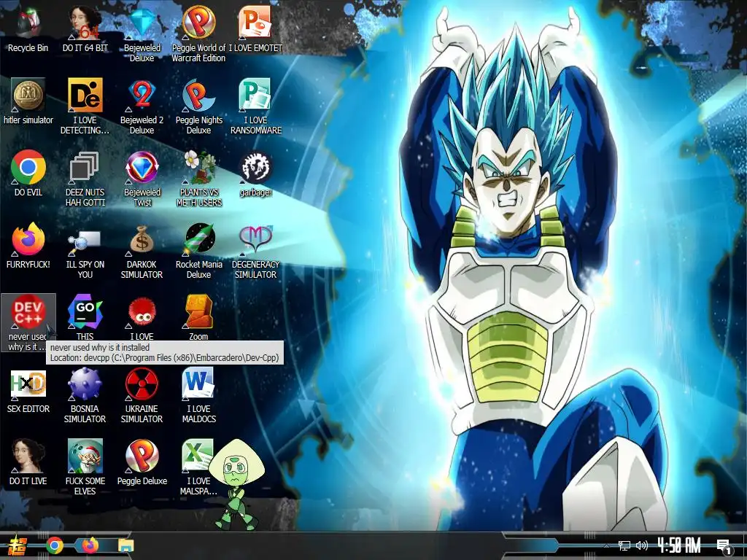
Task: Launch Chrome from the taskbar
Action: tap(55, 545)
